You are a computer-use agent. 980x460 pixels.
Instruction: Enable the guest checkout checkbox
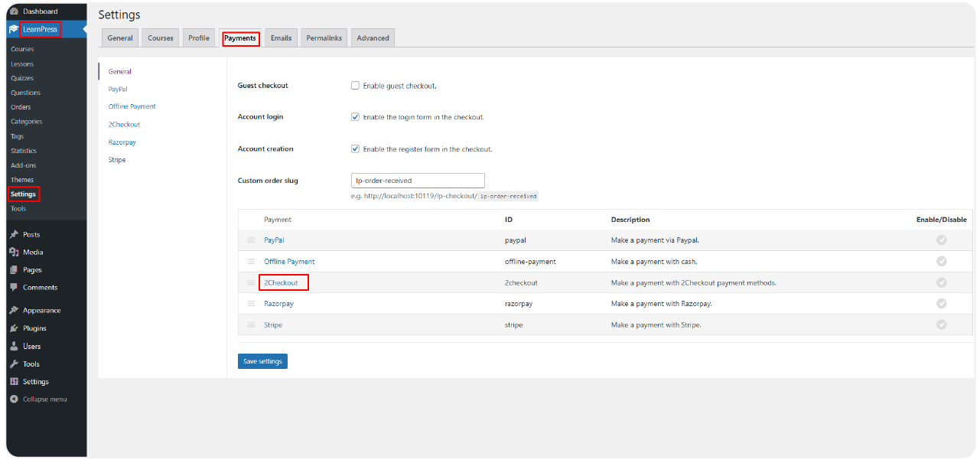point(355,86)
